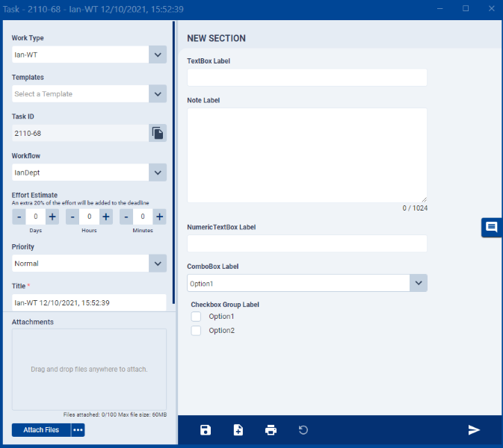Click the Attach Files button
The height and width of the screenshot is (448, 503).
point(41,430)
